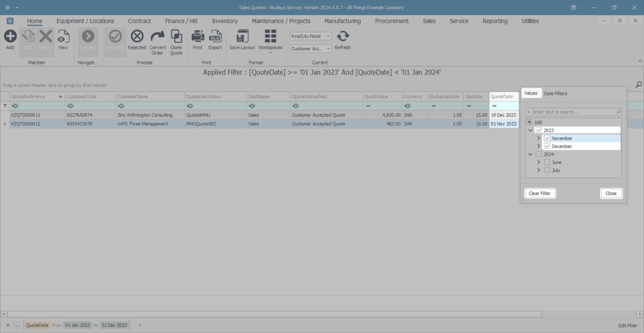Open the Procurement ribbon tab

click(x=392, y=21)
